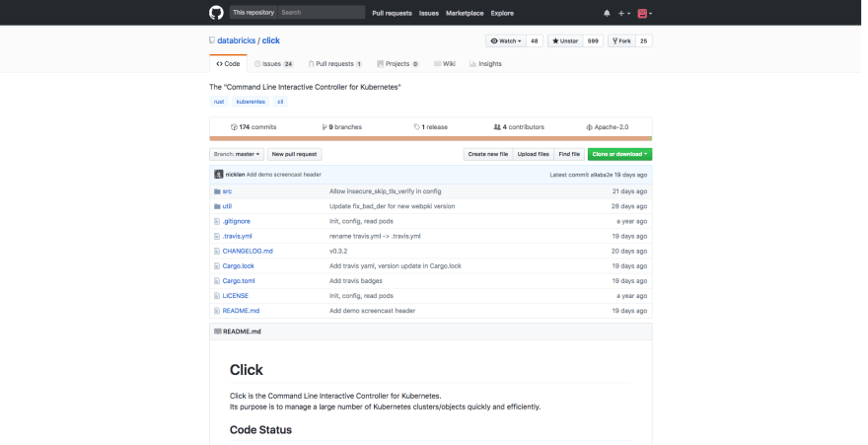Click the New pull request button
The height and width of the screenshot is (445, 868).
(295, 155)
